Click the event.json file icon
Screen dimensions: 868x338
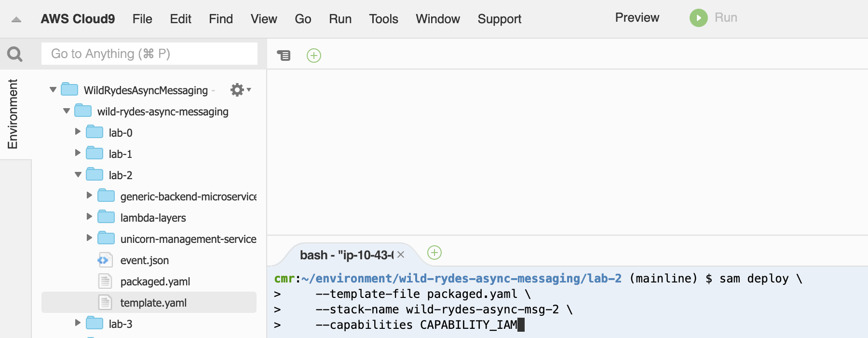tap(105, 260)
